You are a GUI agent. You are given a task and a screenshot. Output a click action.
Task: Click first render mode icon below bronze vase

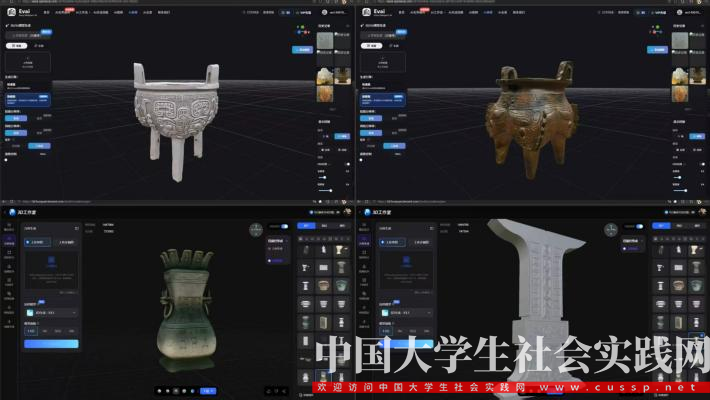tap(159, 390)
